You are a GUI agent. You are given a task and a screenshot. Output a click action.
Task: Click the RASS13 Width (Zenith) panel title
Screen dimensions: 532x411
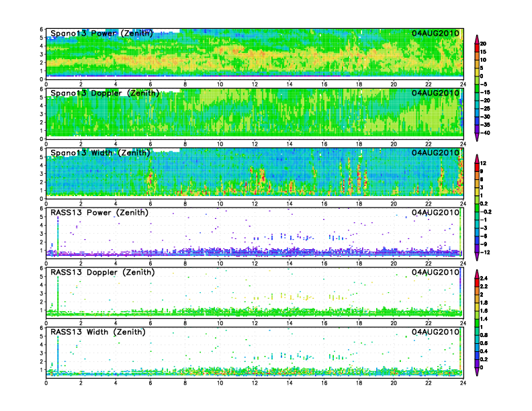97,332
